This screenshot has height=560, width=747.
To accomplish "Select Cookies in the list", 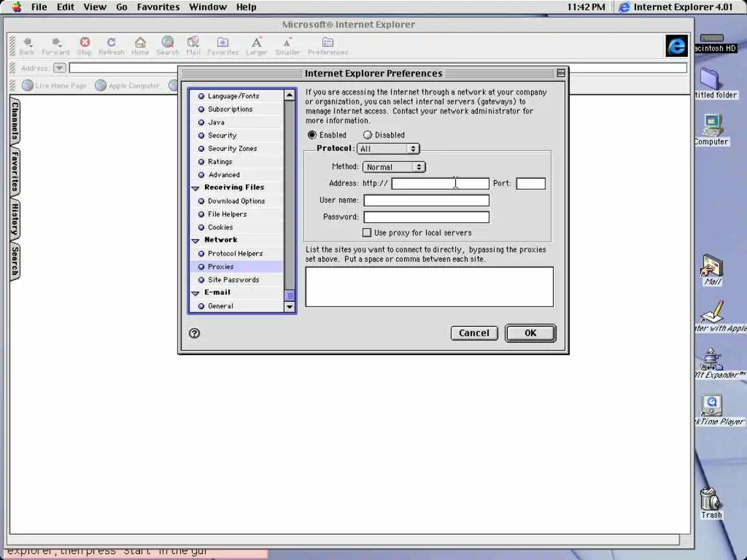I will 236,227.
